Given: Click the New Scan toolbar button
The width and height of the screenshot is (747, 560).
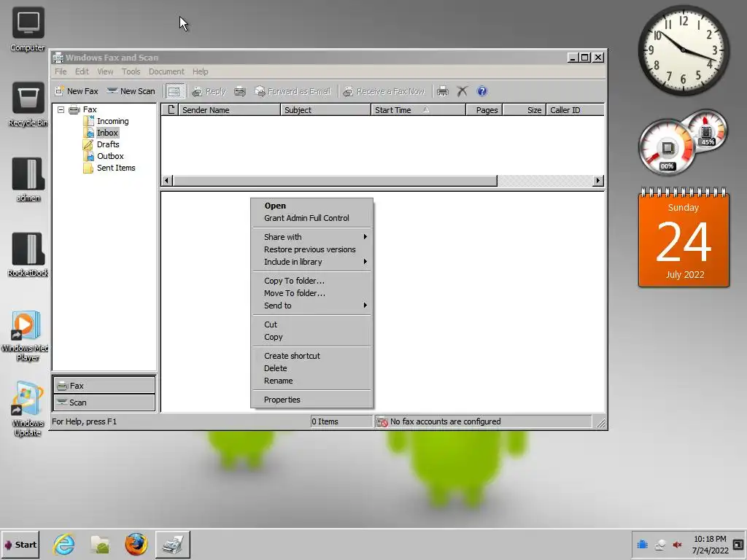Looking at the screenshot, I should click(131, 91).
